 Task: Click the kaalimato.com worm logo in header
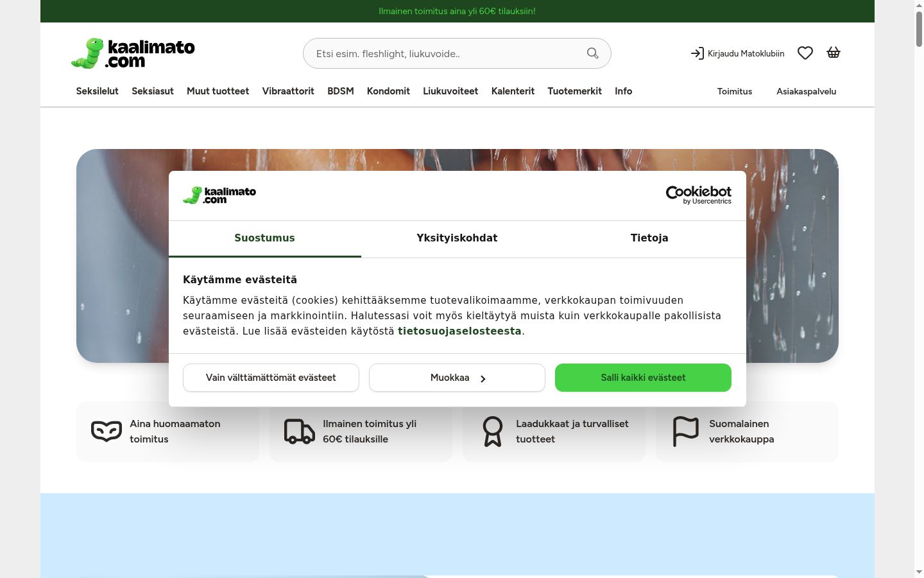tap(133, 53)
